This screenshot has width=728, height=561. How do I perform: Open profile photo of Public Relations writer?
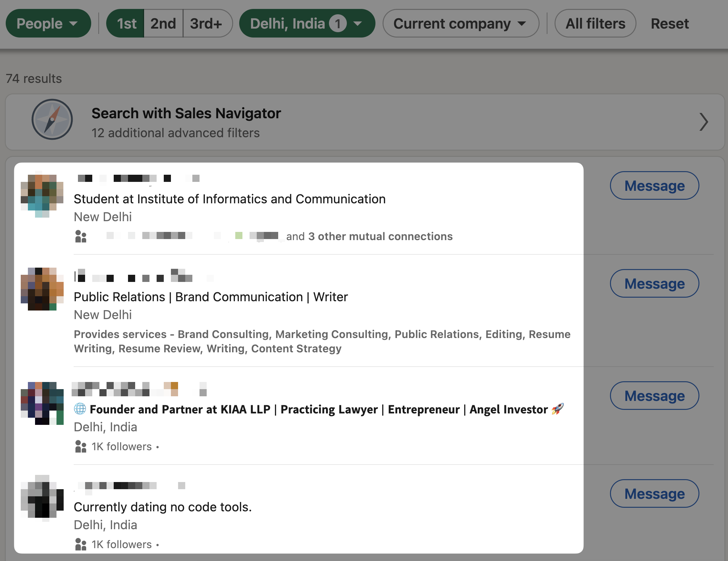click(42, 289)
